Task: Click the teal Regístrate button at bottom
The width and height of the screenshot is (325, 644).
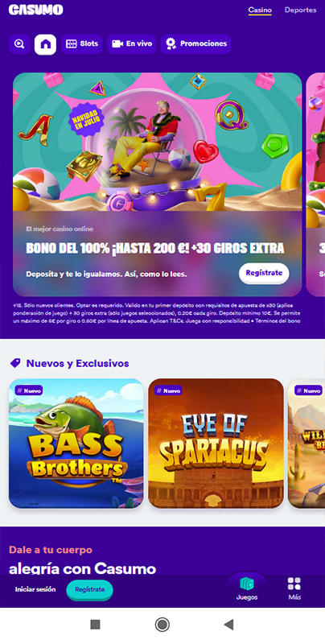Action: click(89, 589)
